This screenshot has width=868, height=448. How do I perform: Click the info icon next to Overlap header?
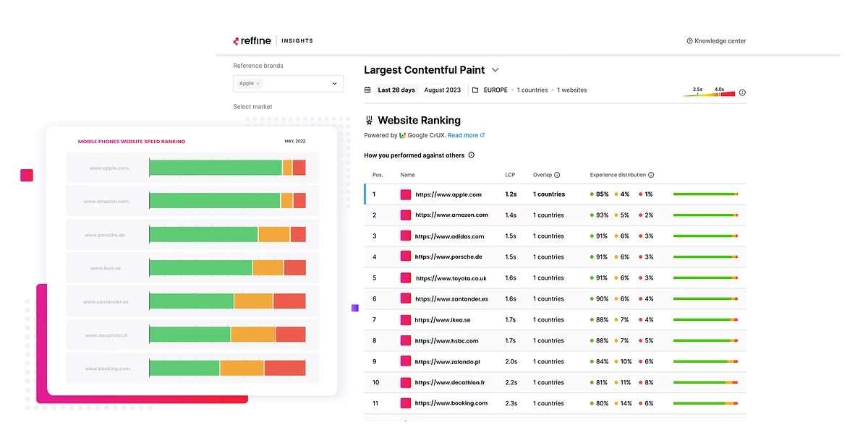click(x=557, y=175)
